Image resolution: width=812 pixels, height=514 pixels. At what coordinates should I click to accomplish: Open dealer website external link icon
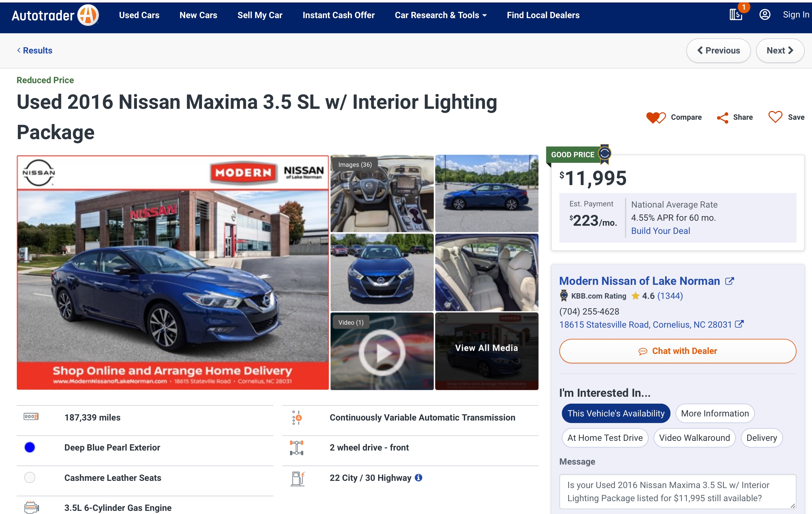click(x=729, y=281)
